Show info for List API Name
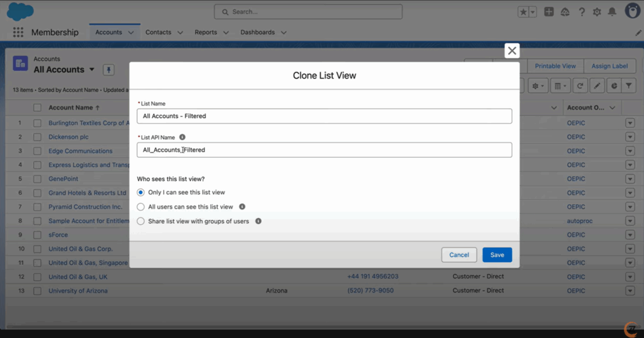 click(182, 137)
